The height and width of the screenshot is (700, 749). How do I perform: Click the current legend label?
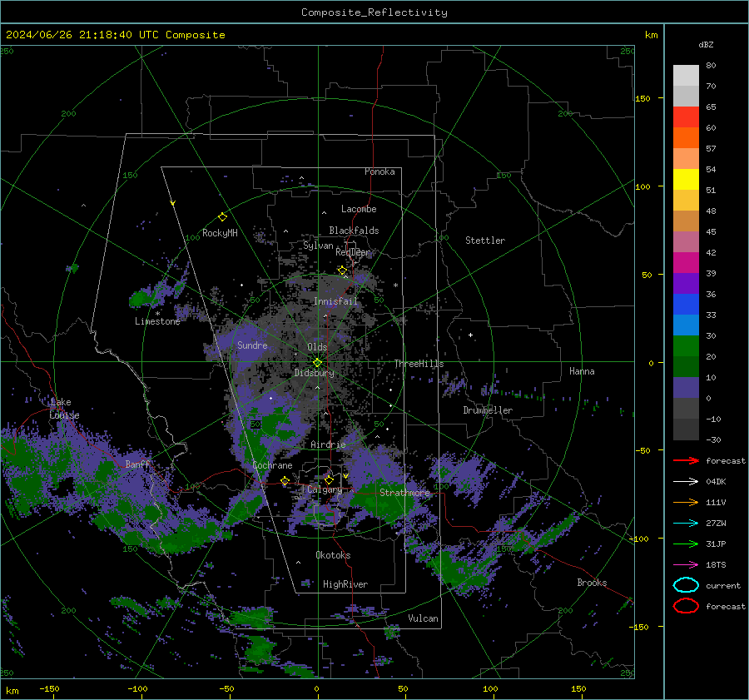tap(722, 586)
